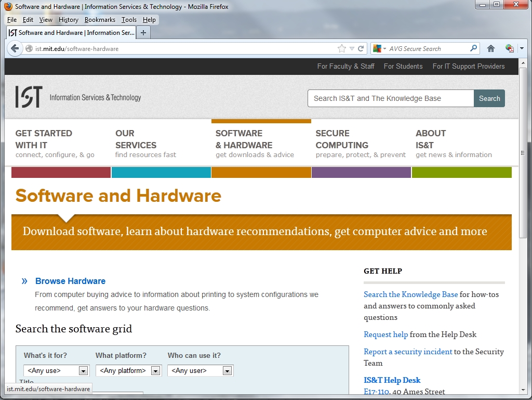This screenshot has width=532, height=400.
Task: Open the 'Search the Knowledge Base' link
Action: (x=410, y=294)
